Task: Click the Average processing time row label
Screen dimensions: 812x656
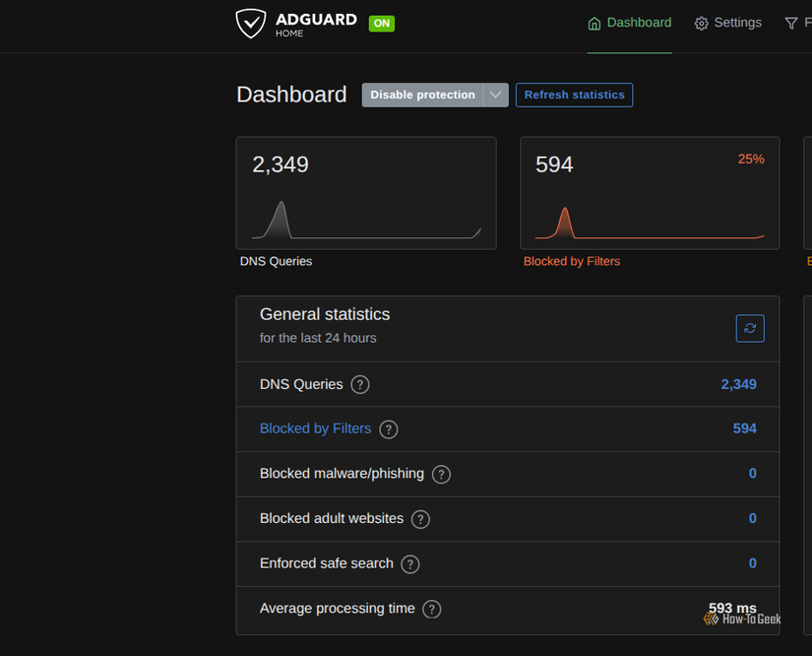Action: [338, 609]
